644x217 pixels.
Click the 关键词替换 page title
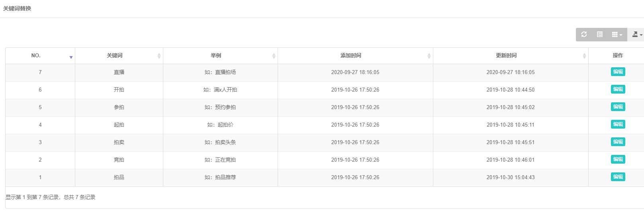click(17, 8)
